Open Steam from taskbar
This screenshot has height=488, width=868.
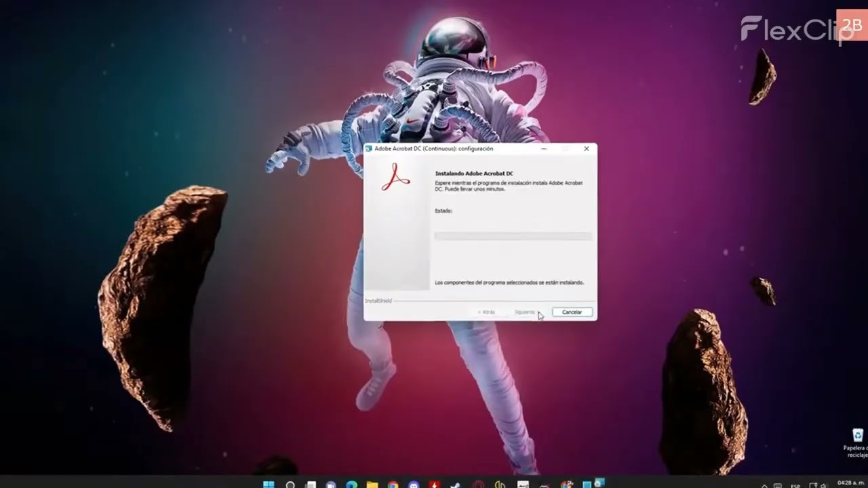pyautogui.click(x=454, y=484)
